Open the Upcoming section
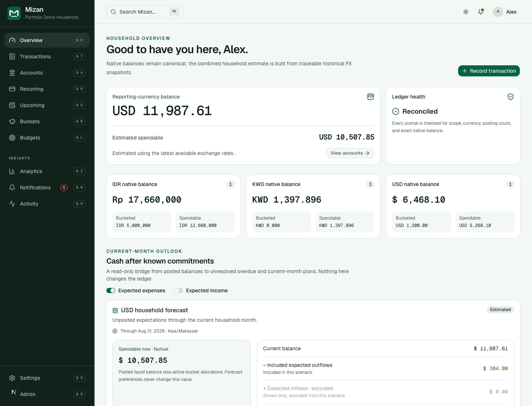532x406 pixels. pos(47,105)
